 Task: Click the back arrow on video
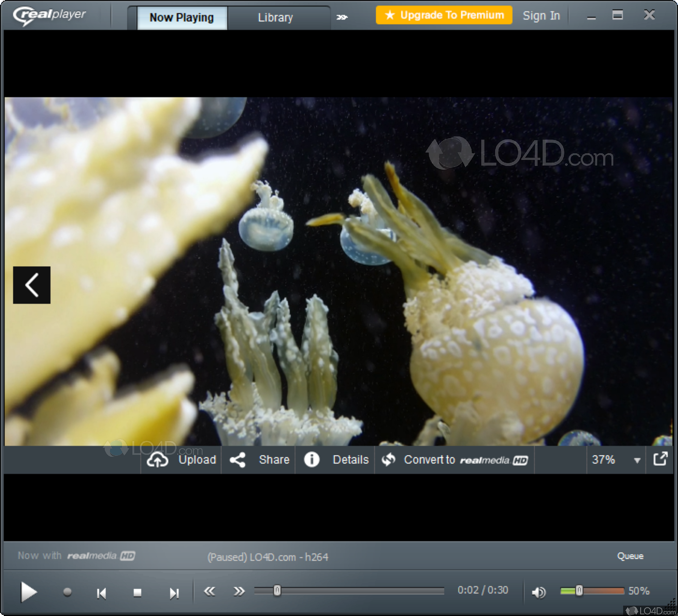pos(32,285)
